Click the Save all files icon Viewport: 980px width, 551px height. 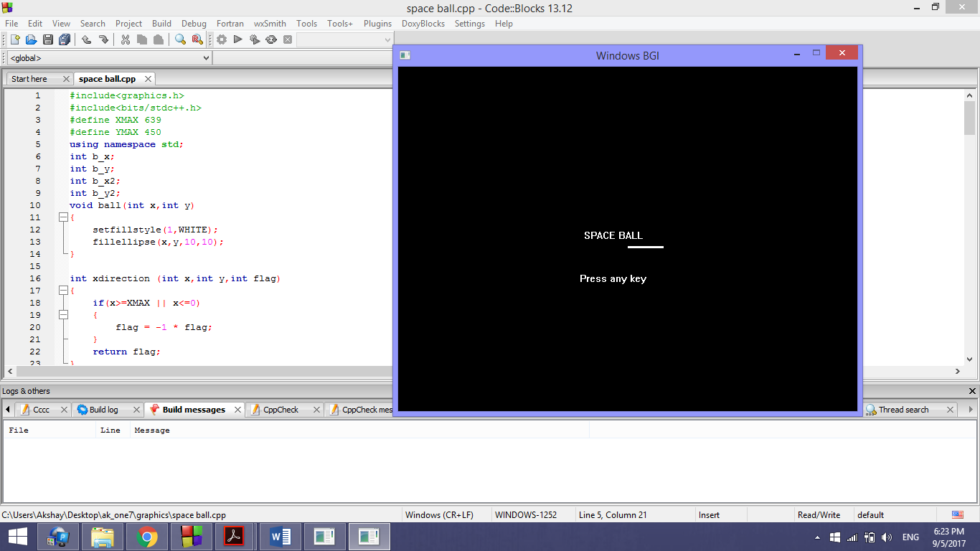coord(65,39)
